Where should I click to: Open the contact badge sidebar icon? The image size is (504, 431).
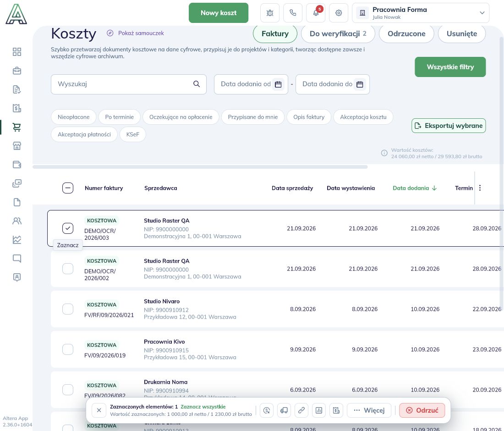(16, 277)
